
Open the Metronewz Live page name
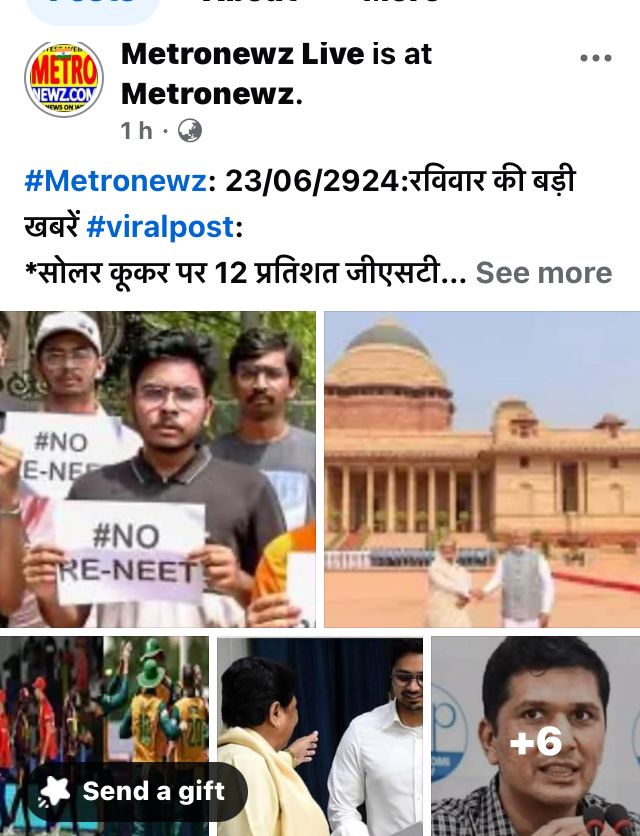click(x=243, y=54)
